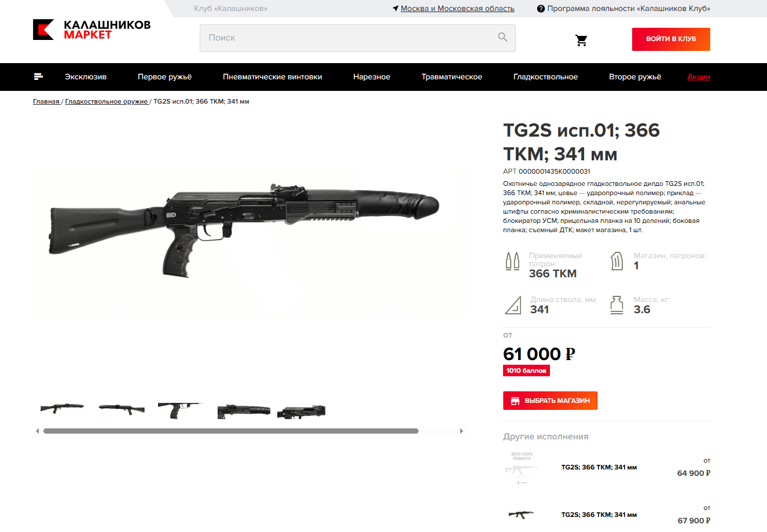Select the pistol grip thumbnail
The width and height of the screenshot is (767, 532).
click(179, 410)
